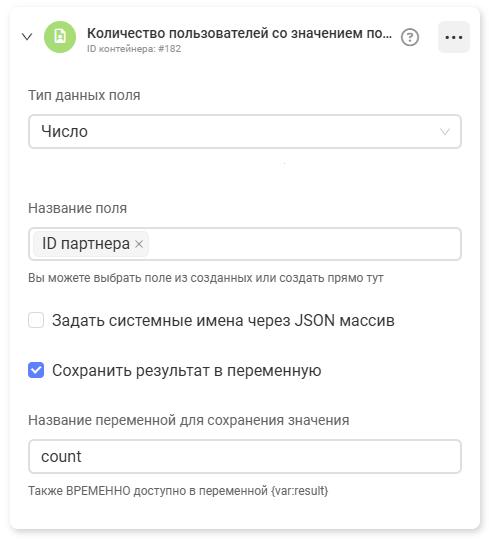The width and height of the screenshot is (489, 541).
Task: Click the arrow in the 'Число' dropdown
Action: click(445, 132)
